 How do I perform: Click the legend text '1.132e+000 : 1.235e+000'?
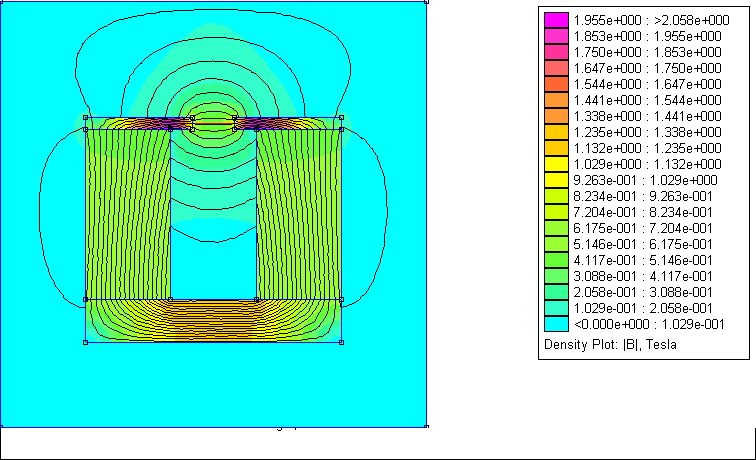coord(648,148)
